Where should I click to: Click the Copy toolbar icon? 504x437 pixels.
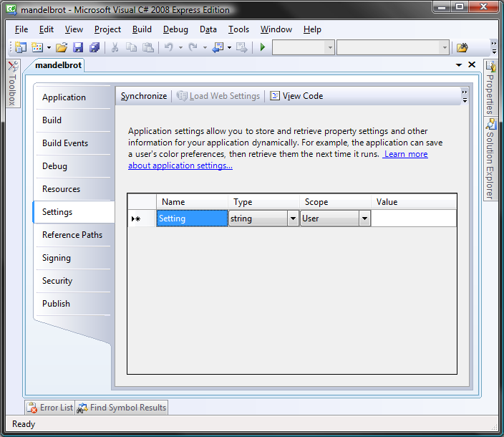(x=131, y=47)
